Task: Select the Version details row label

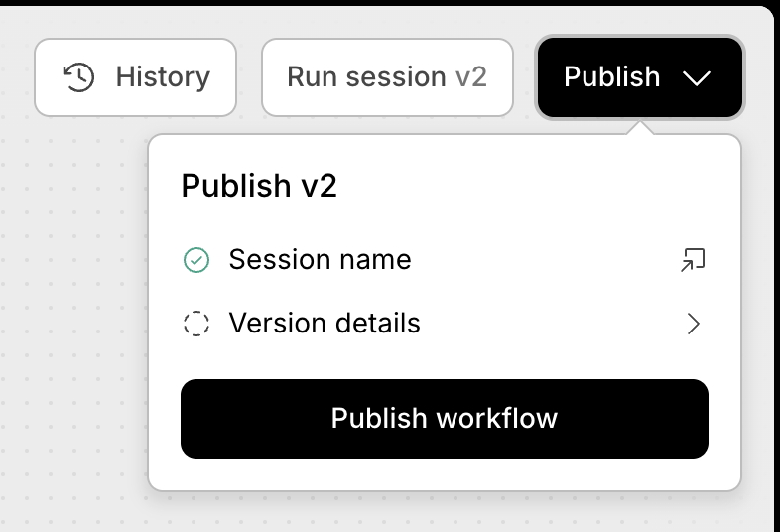Action: tap(325, 323)
